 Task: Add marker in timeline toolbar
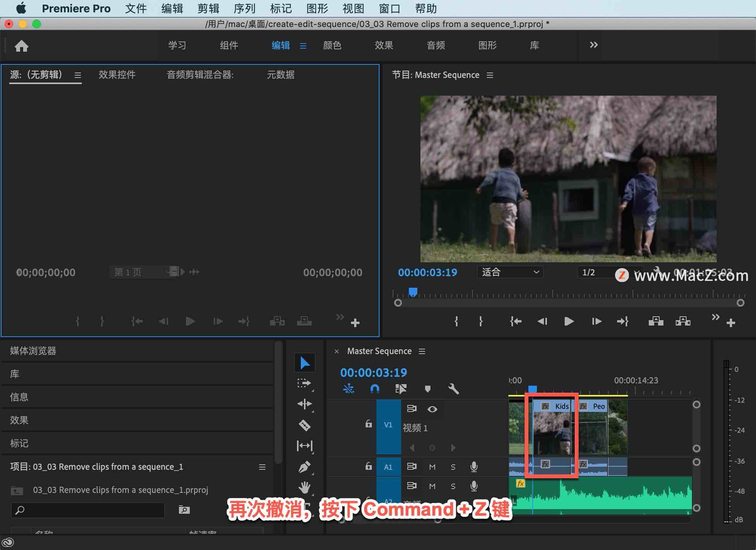point(428,389)
